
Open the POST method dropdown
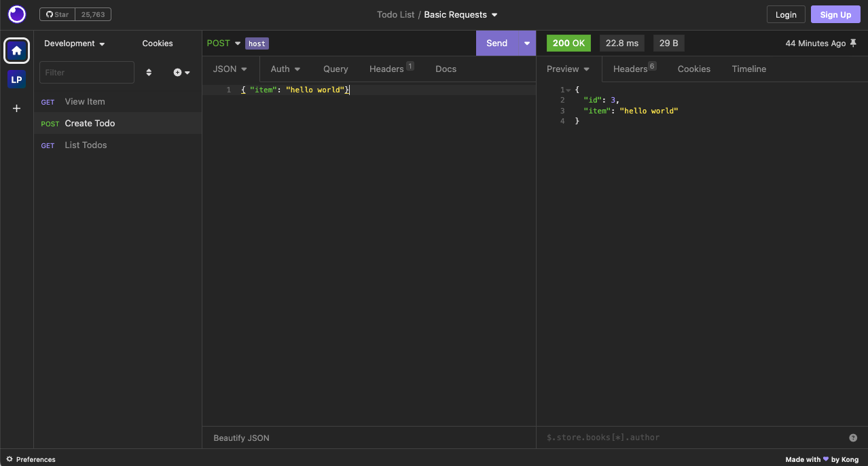coord(223,43)
